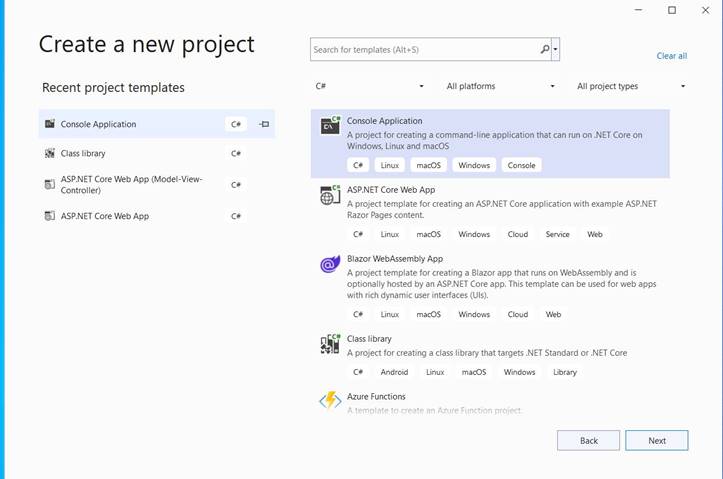Click the Back button

pyautogui.click(x=589, y=440)
